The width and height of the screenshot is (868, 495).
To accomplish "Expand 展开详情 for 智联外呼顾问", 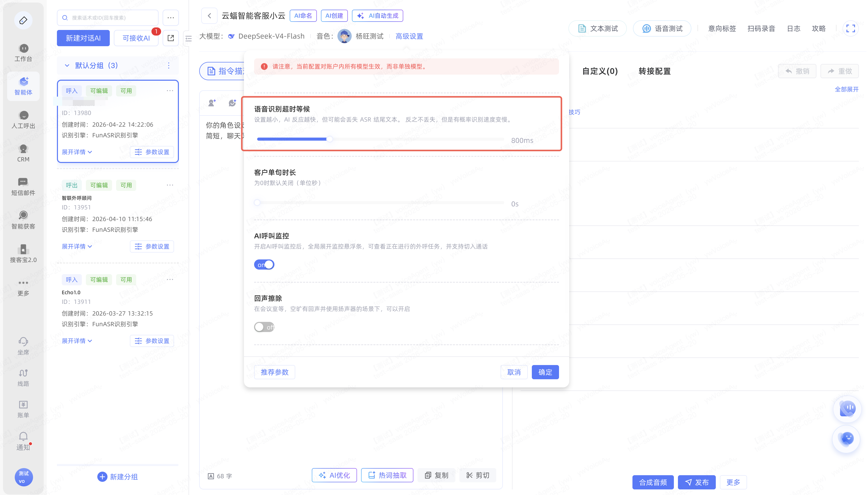I will click(76, 246).
